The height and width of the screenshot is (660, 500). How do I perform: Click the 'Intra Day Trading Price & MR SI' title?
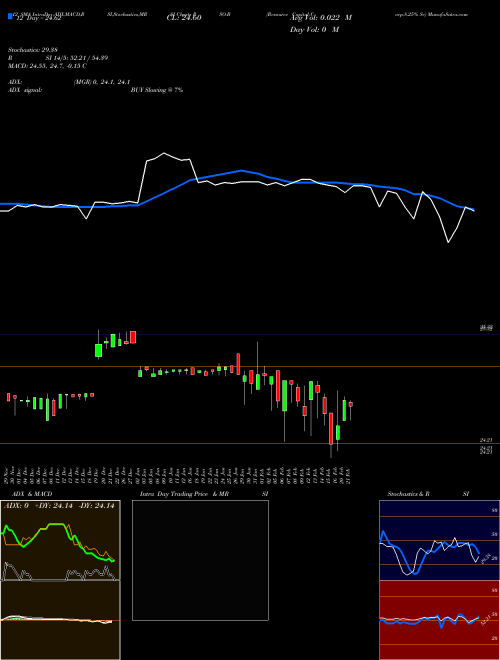coord(204,494)
